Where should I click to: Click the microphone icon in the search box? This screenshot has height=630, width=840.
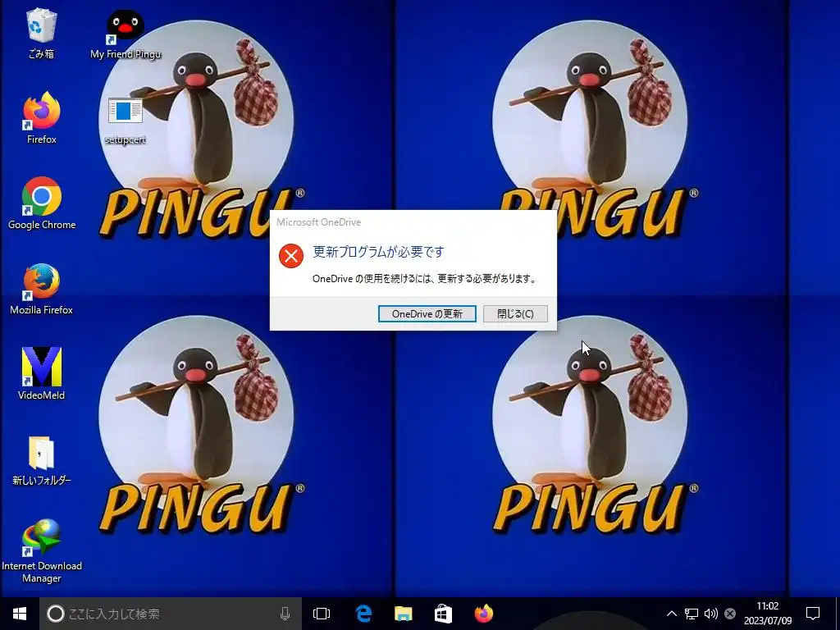point(285,614)
